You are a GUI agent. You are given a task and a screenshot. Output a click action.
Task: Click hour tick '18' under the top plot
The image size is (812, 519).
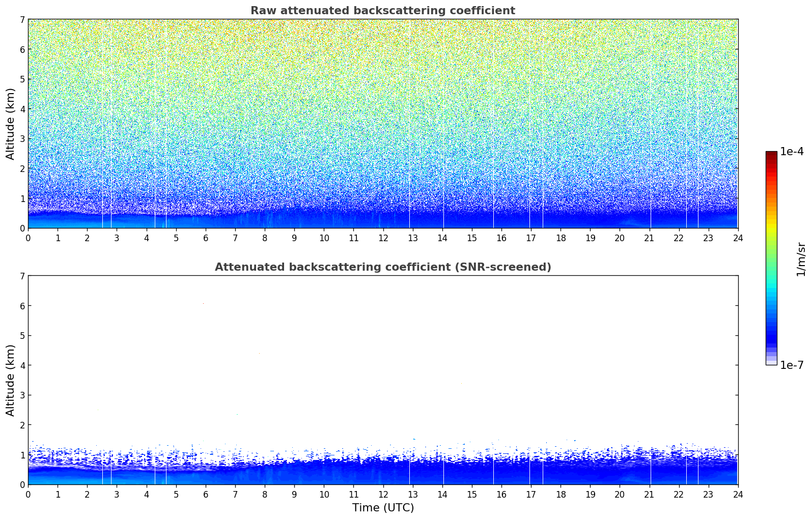pos(561,238)
